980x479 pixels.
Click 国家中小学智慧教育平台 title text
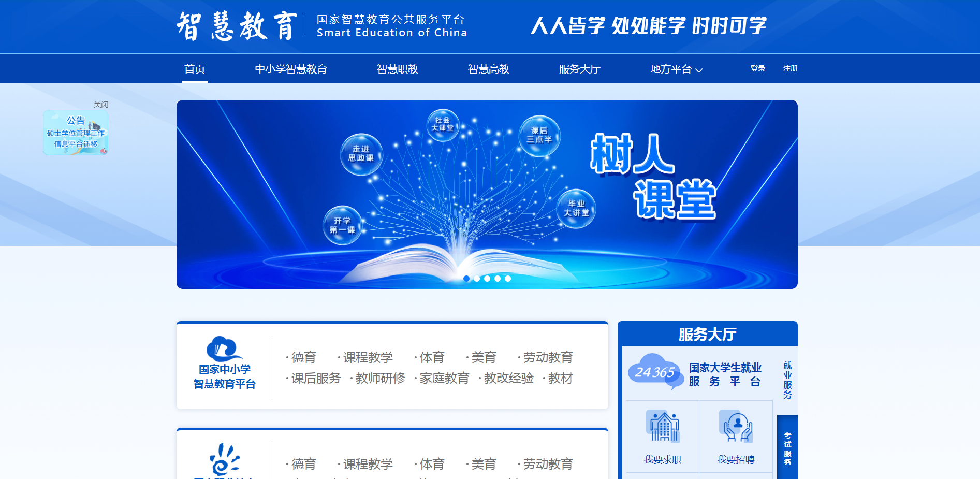coord(225,376)
